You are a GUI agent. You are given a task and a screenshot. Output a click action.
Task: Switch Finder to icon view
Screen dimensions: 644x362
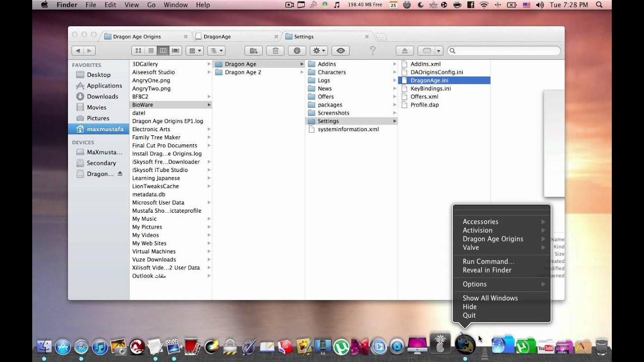[x=138, y=51]
